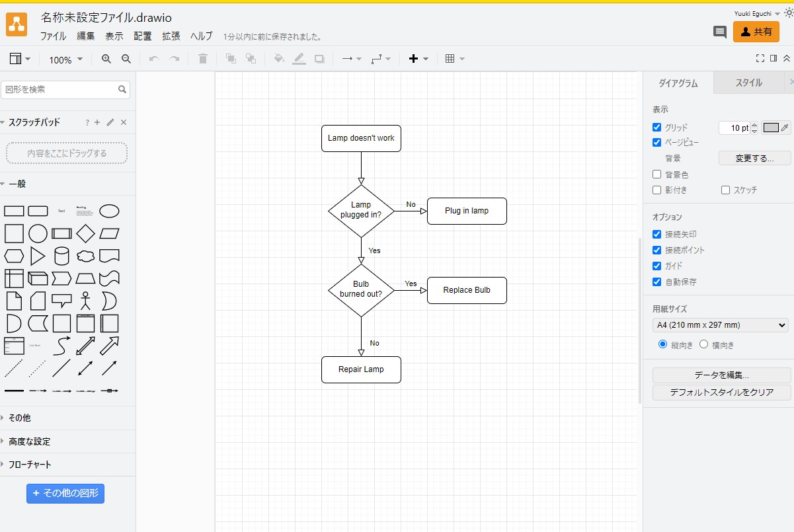The height and width of the screenshot is (532, 794).
Task: Click the 変更する background button
Action: [754, 158]
